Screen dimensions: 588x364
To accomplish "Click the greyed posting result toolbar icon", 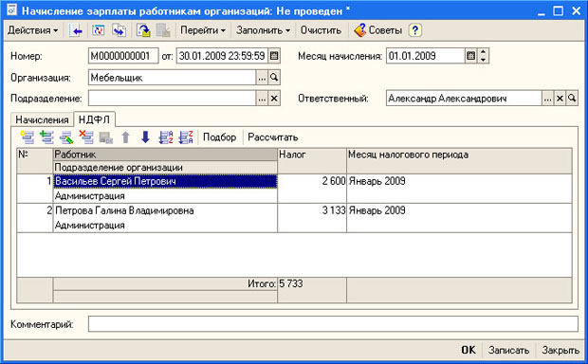I will coord(163,30).
